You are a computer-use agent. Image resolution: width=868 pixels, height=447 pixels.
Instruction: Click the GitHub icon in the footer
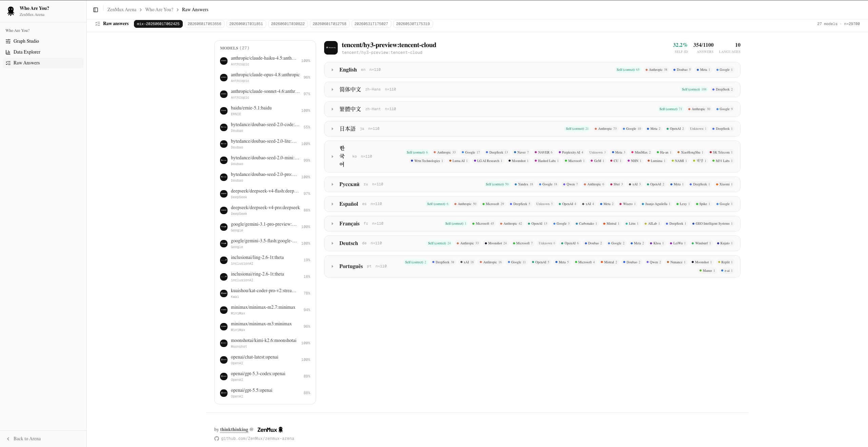point(217,439)
